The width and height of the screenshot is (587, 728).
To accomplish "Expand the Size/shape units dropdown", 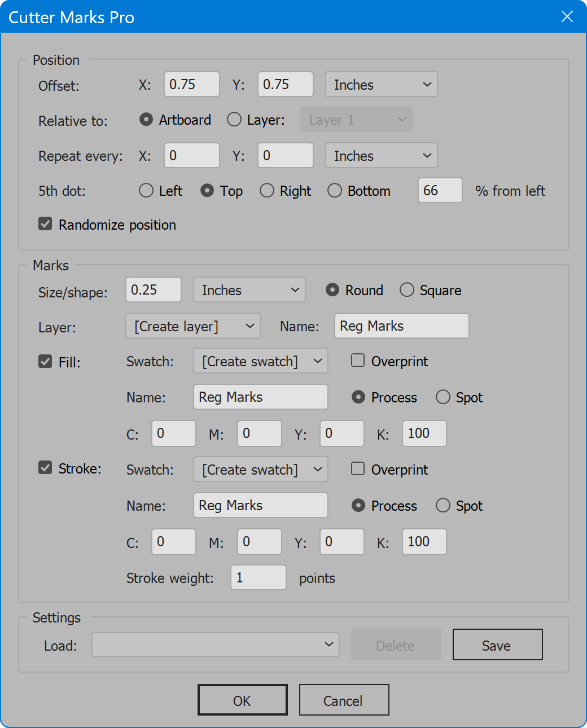I will [x=249, y=290].
